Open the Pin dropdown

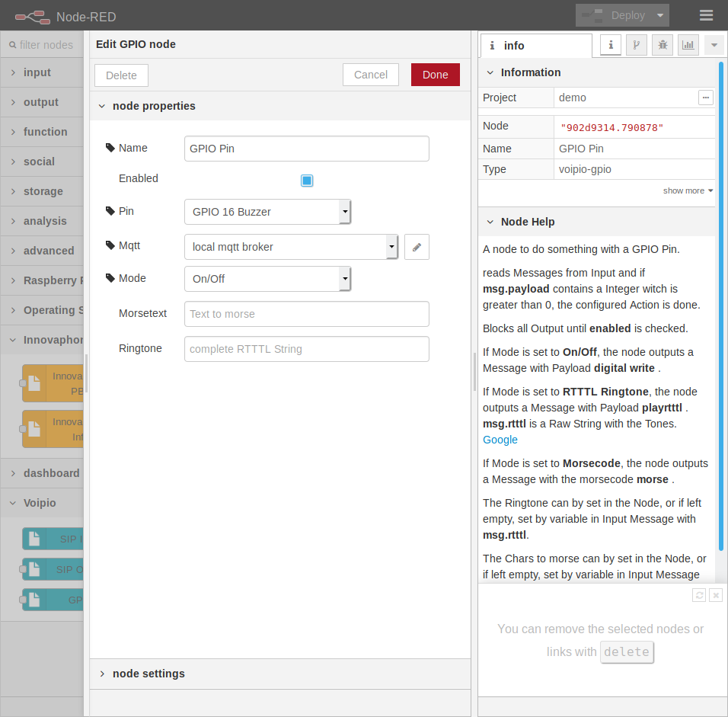pyautogui.click(x=267, y=212)
